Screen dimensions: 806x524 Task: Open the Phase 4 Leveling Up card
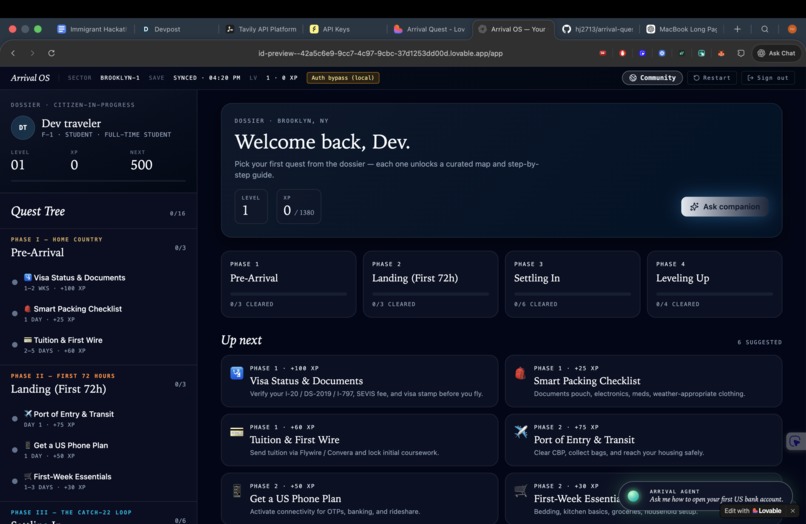715,284
